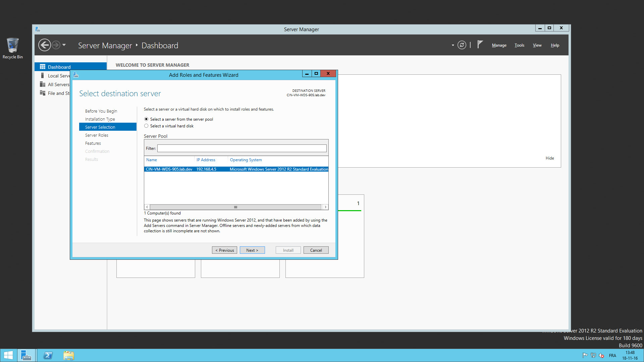Sort server pool by IP Address column
The height and width of the screenshot is (362, 644).
pyautogui.click(x=206, y=160)
